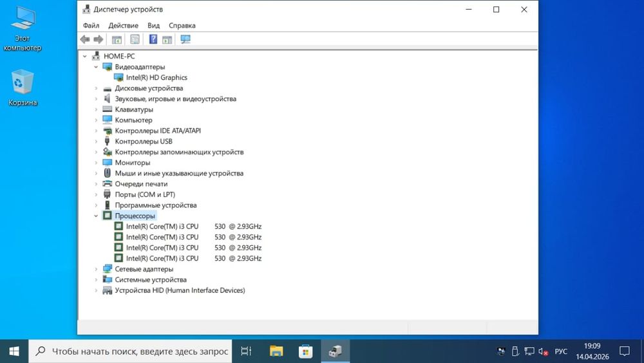Screen dimensions: 644x363
Task: Collapse the Процессоры branch
Action: 96,216
